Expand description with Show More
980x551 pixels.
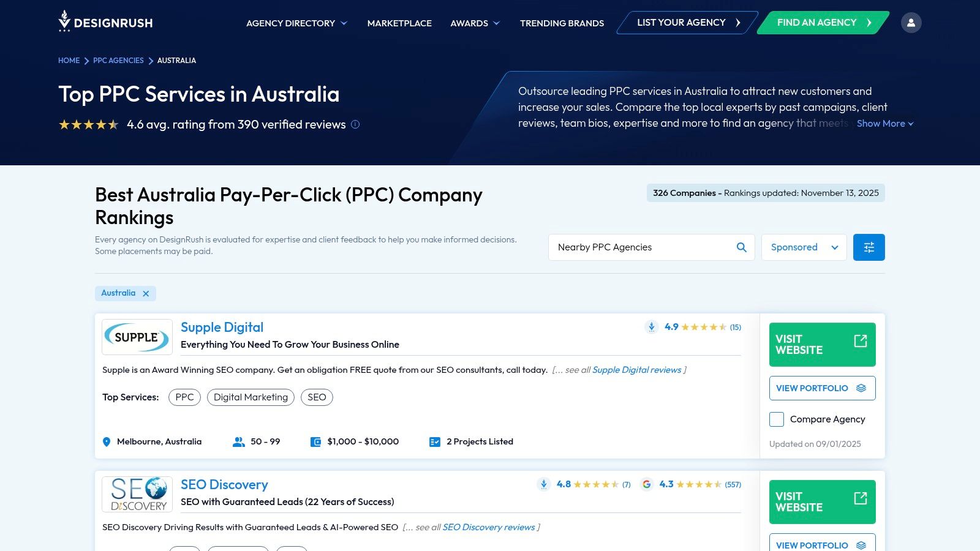pyautogui.click(x=885, y=124)
